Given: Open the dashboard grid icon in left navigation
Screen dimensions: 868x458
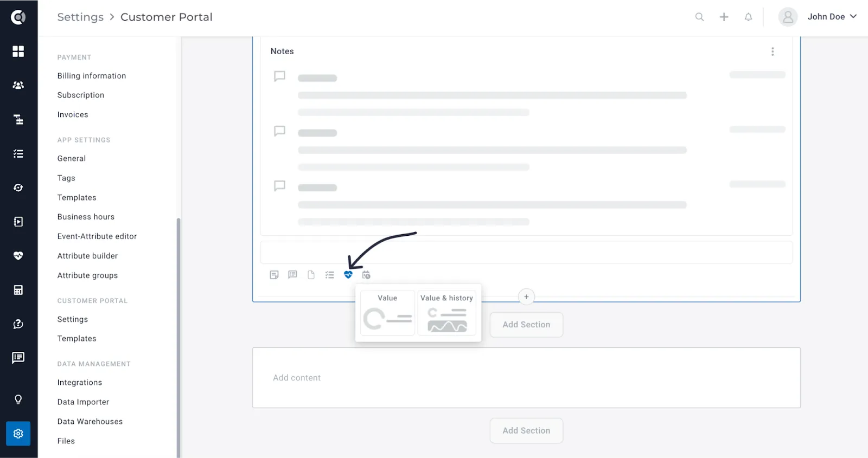Looking at the screenshot, I should tap(18, 51).
